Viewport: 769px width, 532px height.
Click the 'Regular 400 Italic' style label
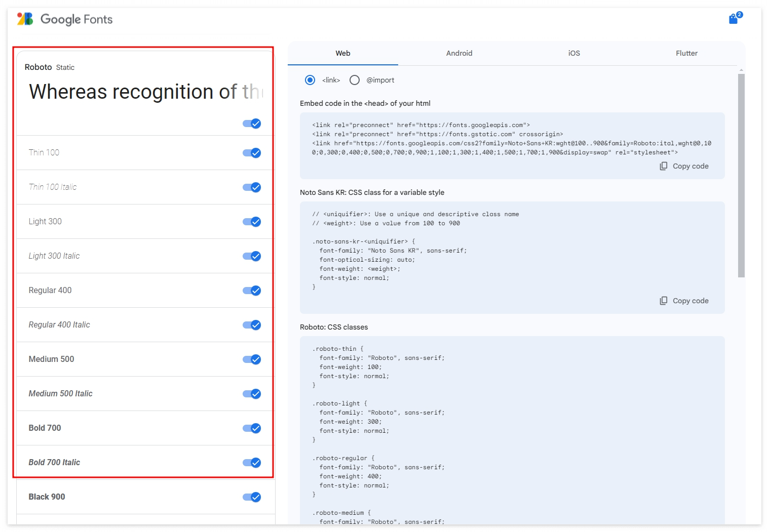tap(59, 324)
